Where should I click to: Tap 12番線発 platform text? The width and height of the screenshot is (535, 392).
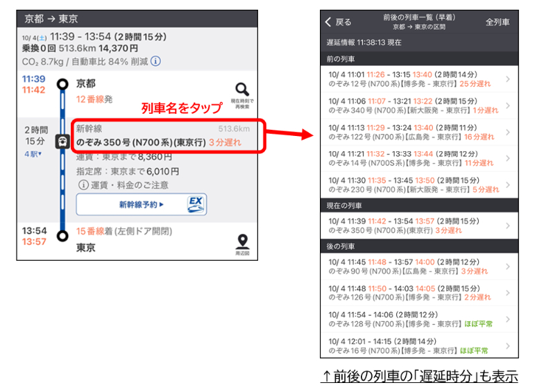point(94,99)
